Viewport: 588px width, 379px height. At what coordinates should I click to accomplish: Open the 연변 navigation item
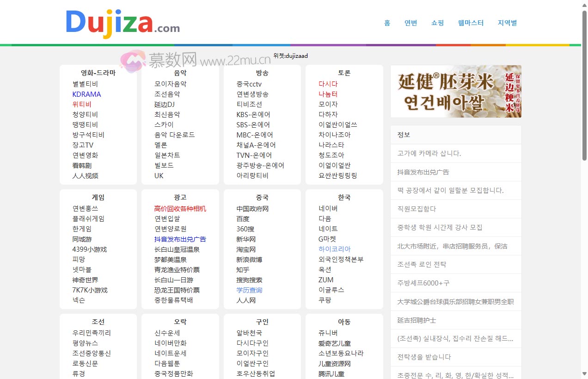pos(410,23)
